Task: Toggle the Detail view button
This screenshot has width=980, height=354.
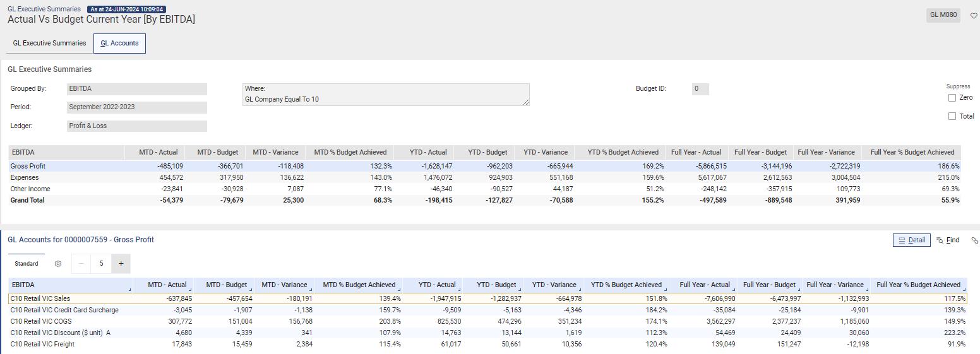Action: point(911,240)
